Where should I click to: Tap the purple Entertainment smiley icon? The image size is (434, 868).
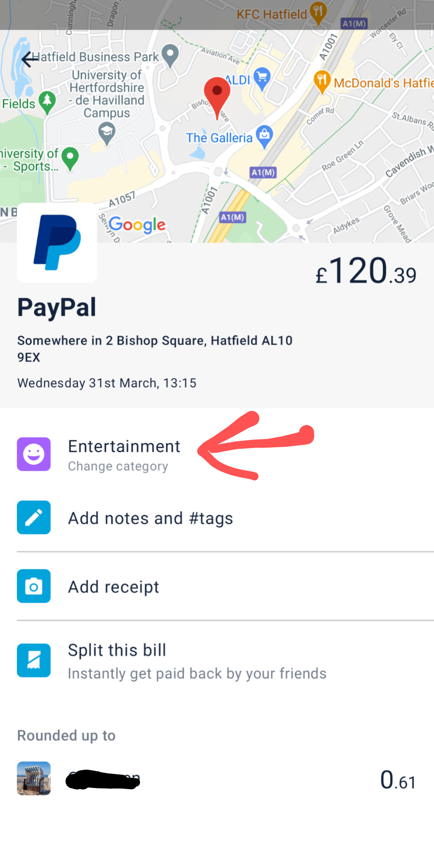(x=34, y=454)
